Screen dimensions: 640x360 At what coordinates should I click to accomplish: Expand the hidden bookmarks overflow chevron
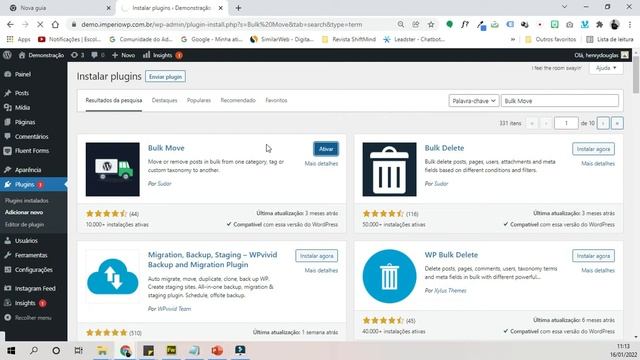pos(513,40)
